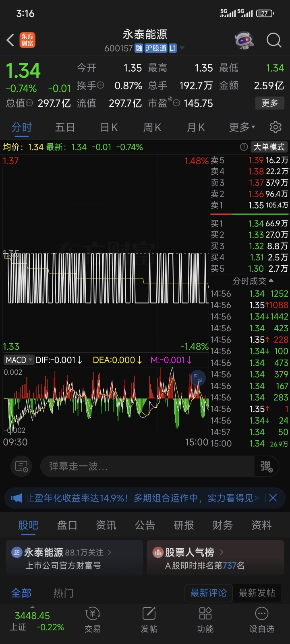Tap the 沪股通 badge

pyautogui.click(x=156, y=48)
